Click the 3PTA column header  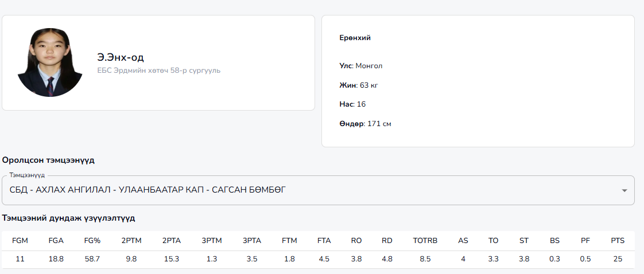pos(252,241)
